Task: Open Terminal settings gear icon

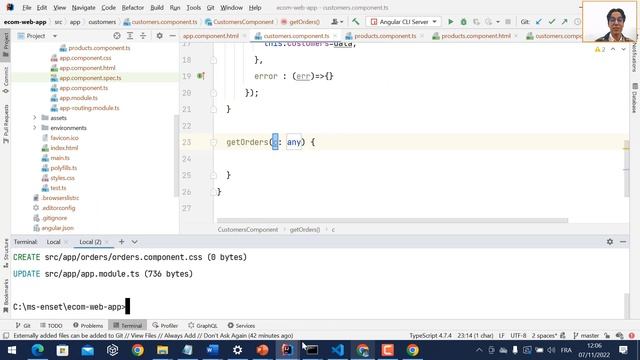Action: pos(610,242)
